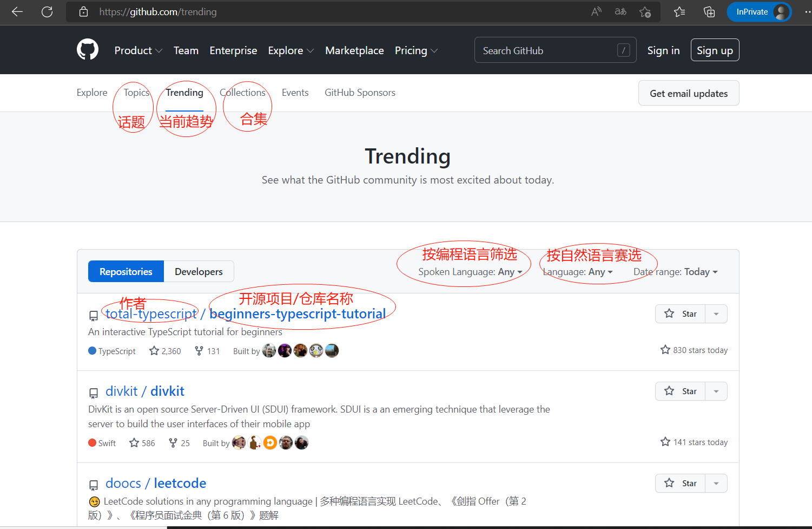Screen dimensions: 812x529
Task: Click the Read Aloud icon in address bar
Action: (x=596, y=12)
